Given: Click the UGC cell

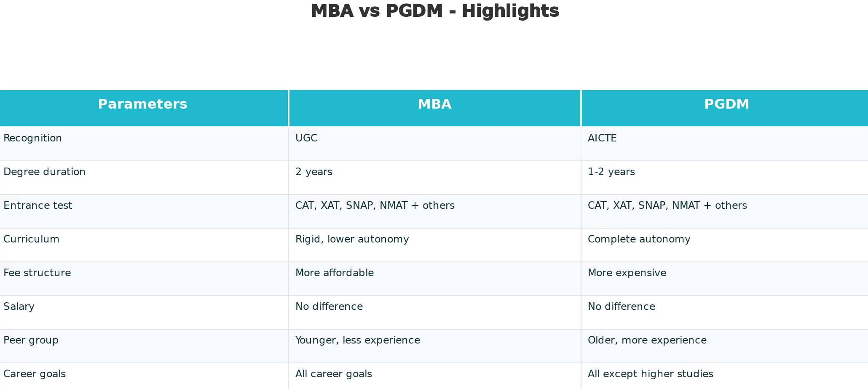Looking at the screenshot, I should click(306, 139).
